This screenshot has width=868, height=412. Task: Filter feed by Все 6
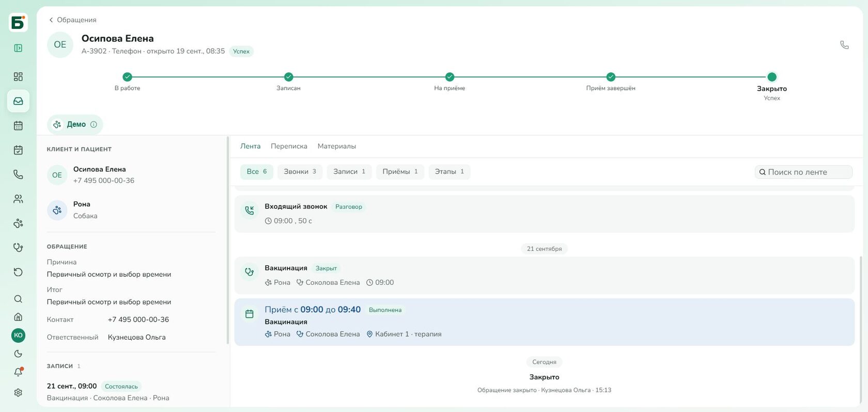click(257, 172)
